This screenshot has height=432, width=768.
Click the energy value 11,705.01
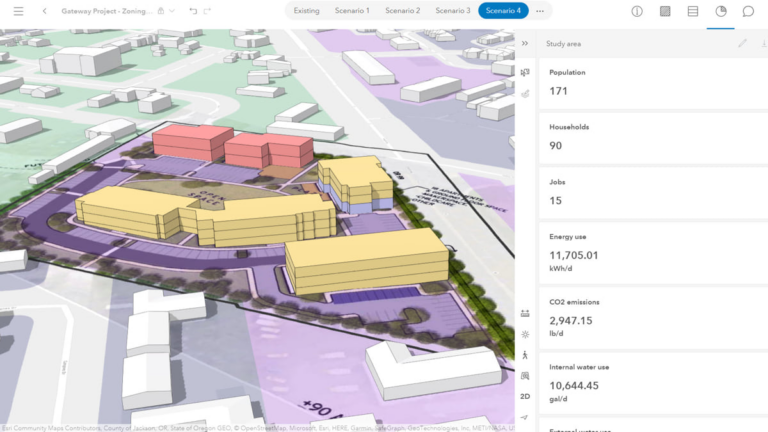574,255
